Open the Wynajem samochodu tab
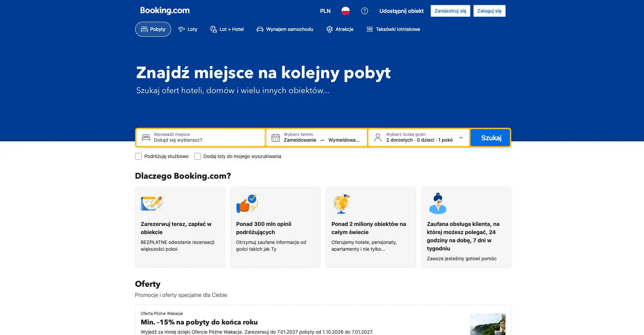Image resolution: width=644 pixels, height=335 pixels. pyautogui.click(x=285, y=29)
